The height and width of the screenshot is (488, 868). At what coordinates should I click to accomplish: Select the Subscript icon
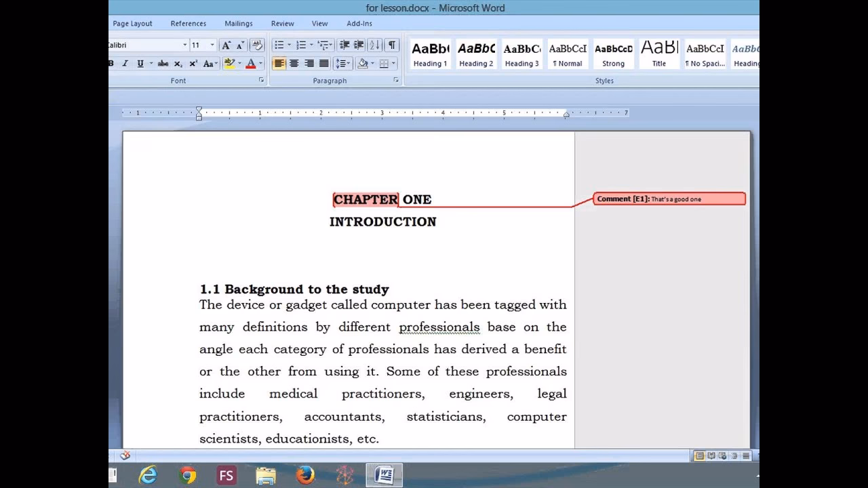178,62
